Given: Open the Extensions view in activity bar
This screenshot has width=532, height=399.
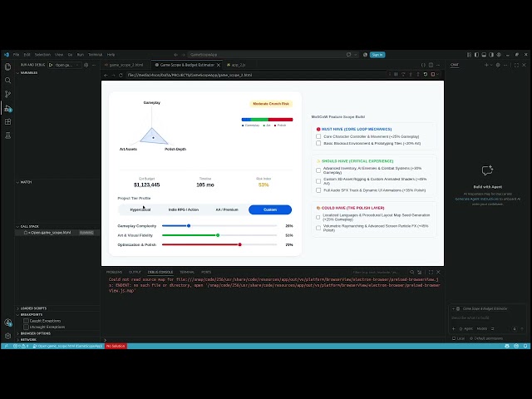Looking at the screenshot, I should coord(7,122).
